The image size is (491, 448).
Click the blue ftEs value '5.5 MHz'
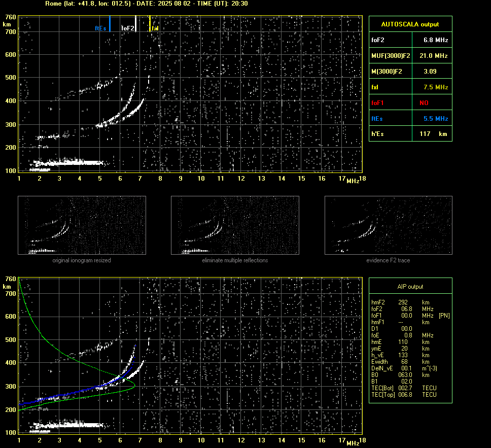[436, 118]
